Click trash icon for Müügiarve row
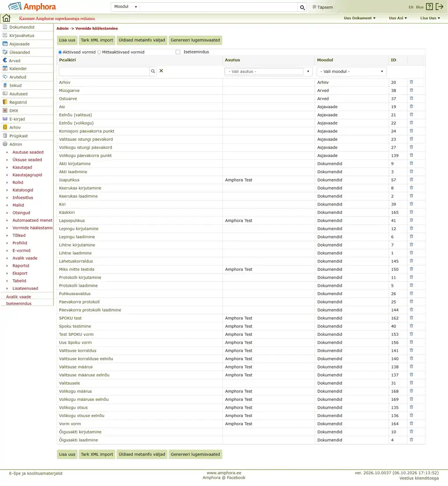Image resolution: width=448 pixels, height=486 pixels. (x=411, y=90)
